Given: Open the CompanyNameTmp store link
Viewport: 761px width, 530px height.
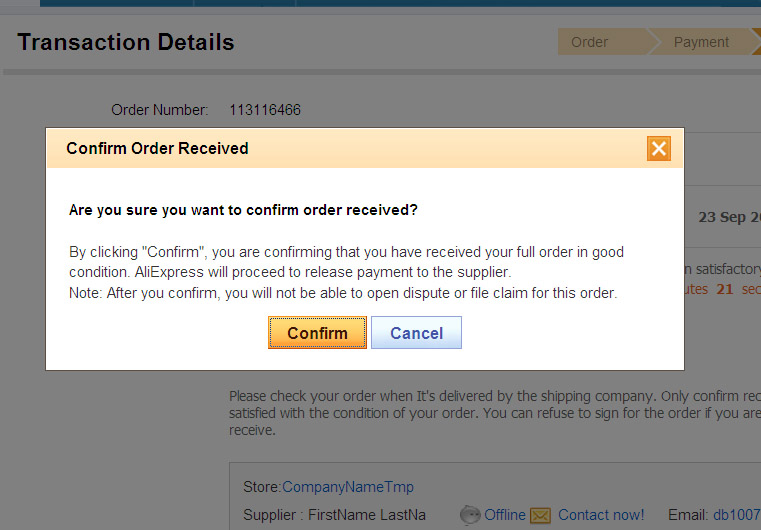Looking at the screenshot, I should click(348, 487).
